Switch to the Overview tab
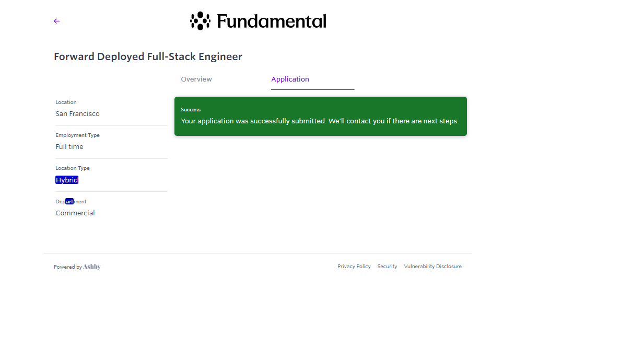This screenshot has width=644, height=357. pos(196,79)
